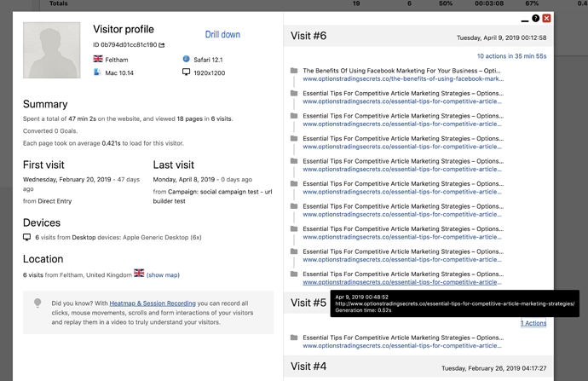Click 'Tuesday, February 26, 2019 04:17:27' timestamp
This screenshot has width=588, height=381.
[x=494, y=368]
